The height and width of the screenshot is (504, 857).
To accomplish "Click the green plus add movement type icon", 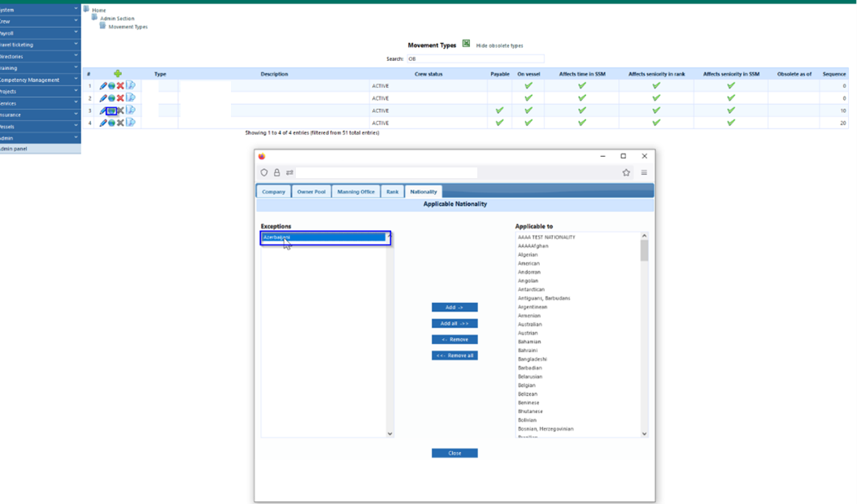I will coord(118,74).
